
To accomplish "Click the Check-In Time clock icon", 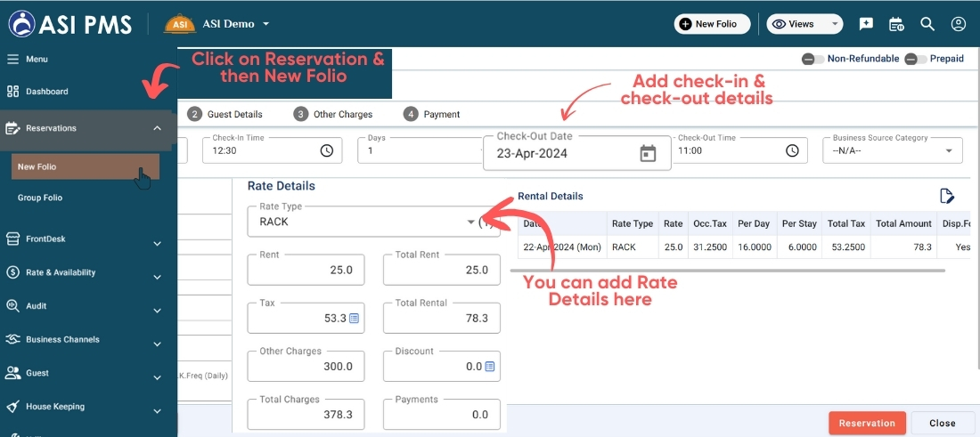I will [327, 150].
